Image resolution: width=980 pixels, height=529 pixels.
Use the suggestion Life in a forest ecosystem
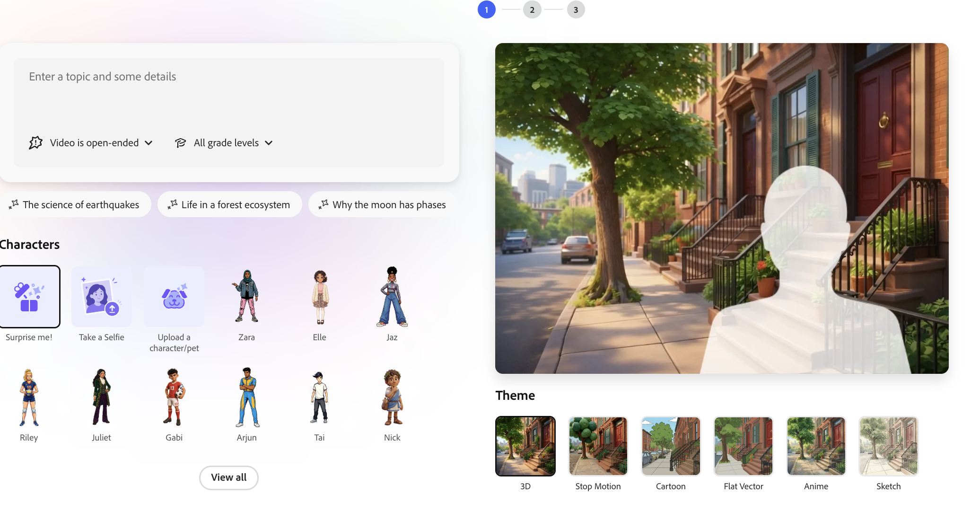(230, 204)
